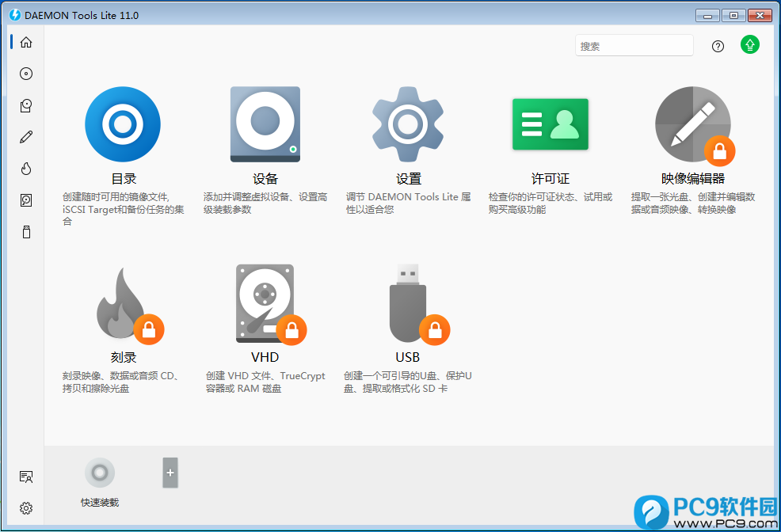Click the question mark help icon
781x532 pixels.
718,46
